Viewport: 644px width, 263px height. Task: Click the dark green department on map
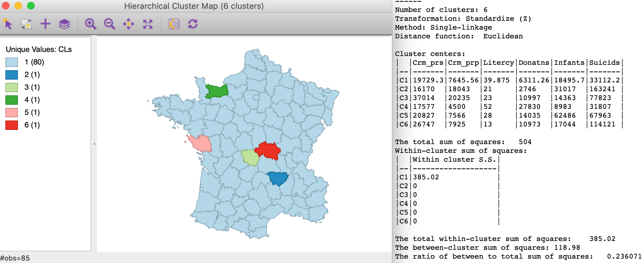[217, 91]
